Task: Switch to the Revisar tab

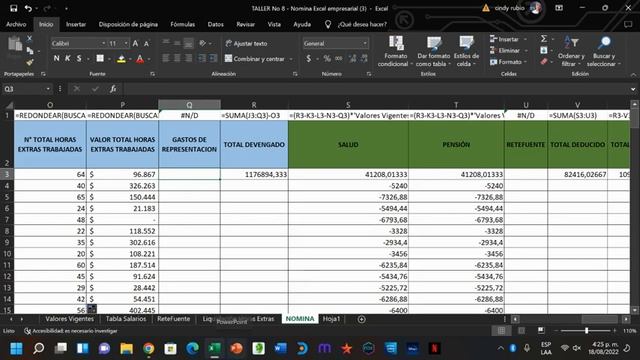Action: click(x=245, y=24)
